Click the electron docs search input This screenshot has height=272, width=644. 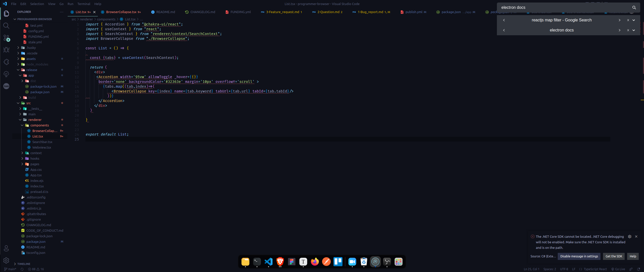click(x=563, y=8)
